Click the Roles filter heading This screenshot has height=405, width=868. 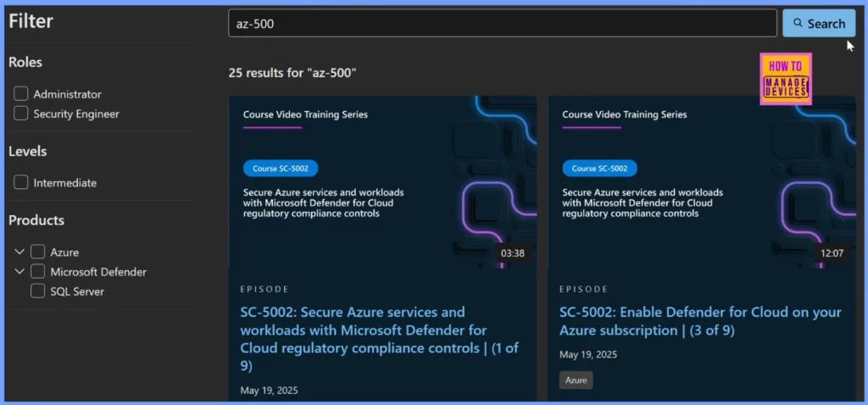point(25,62)
